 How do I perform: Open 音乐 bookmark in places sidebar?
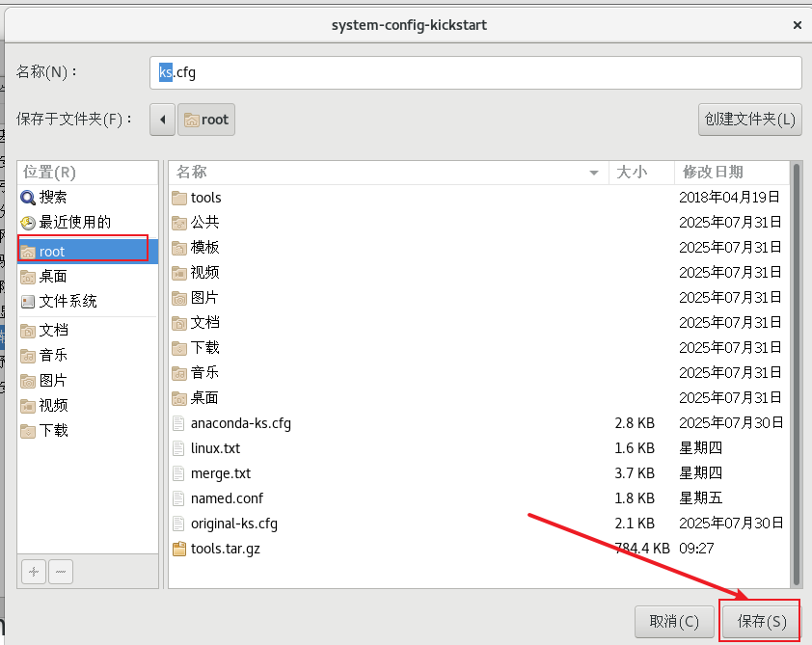88,355
